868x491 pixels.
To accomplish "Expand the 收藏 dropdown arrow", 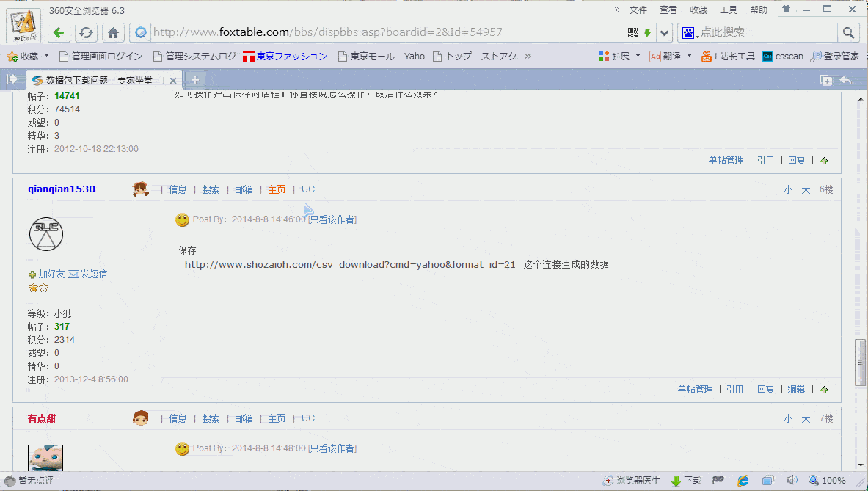I will tap(46, 56).
